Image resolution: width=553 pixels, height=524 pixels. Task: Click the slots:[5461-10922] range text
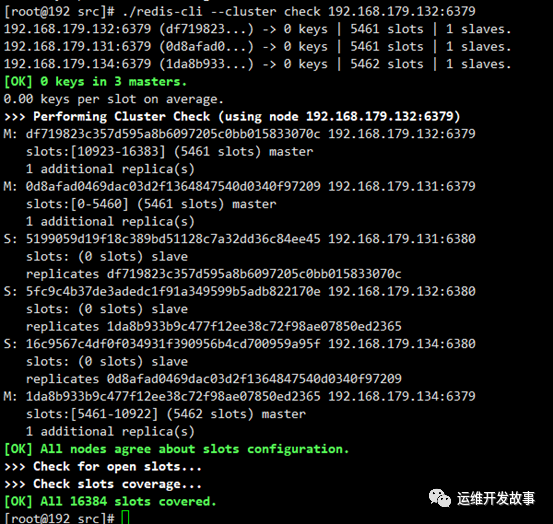[x=92, y=414]
